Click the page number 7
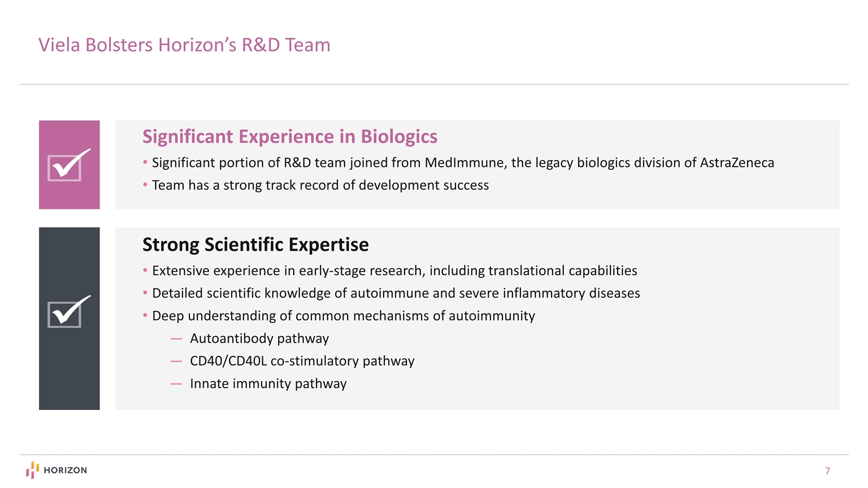 click(x=827, y=471)
